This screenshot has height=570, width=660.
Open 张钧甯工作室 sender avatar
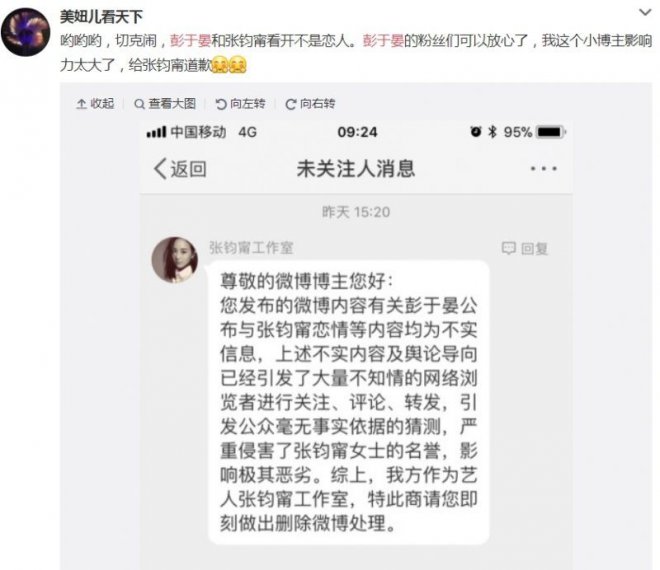175,260
